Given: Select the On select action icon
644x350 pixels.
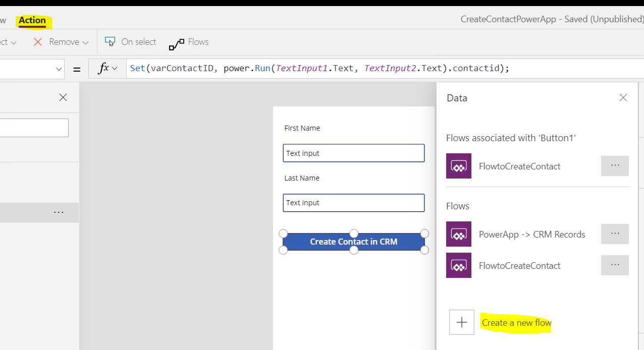Looking at the screenshot, I should 109,41.
